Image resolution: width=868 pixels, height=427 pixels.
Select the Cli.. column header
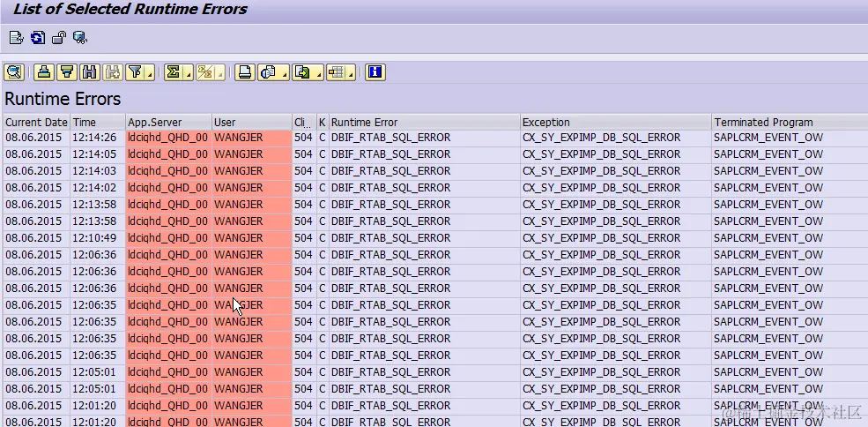304,122
